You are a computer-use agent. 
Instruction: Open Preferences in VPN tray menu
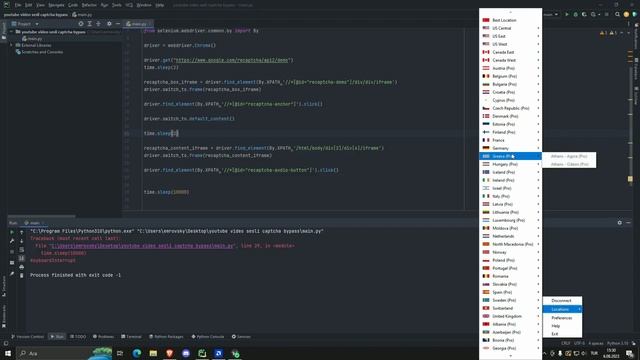[x=562, y=318]
